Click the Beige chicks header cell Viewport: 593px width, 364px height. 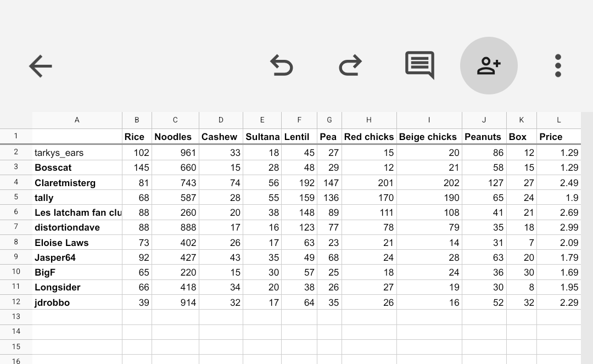pyautogui.click(x=429, y=137)
